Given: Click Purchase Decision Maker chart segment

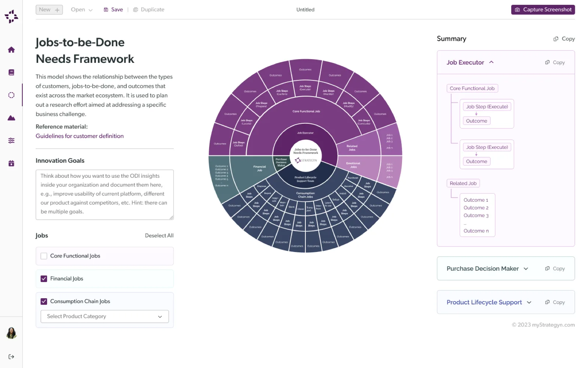Looking at the screenshot, I should pos(281,162).
